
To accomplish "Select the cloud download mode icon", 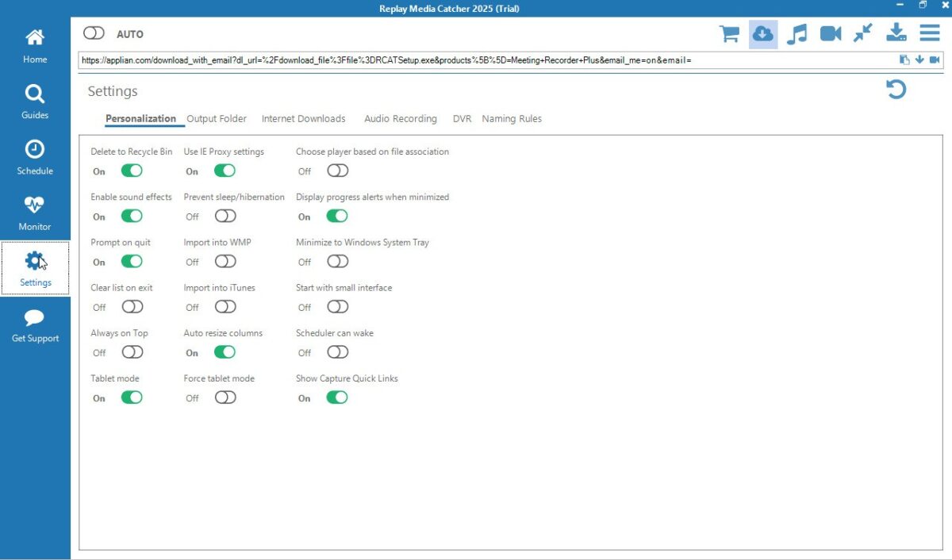I will tap(763, 34).
